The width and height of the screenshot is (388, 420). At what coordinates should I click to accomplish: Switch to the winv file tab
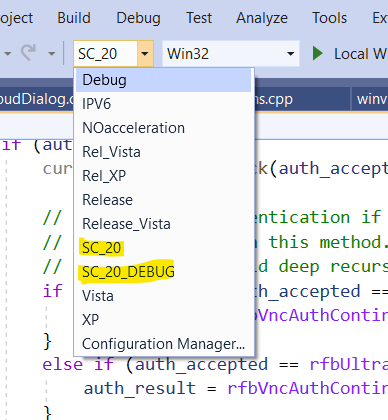click(370, 99)
